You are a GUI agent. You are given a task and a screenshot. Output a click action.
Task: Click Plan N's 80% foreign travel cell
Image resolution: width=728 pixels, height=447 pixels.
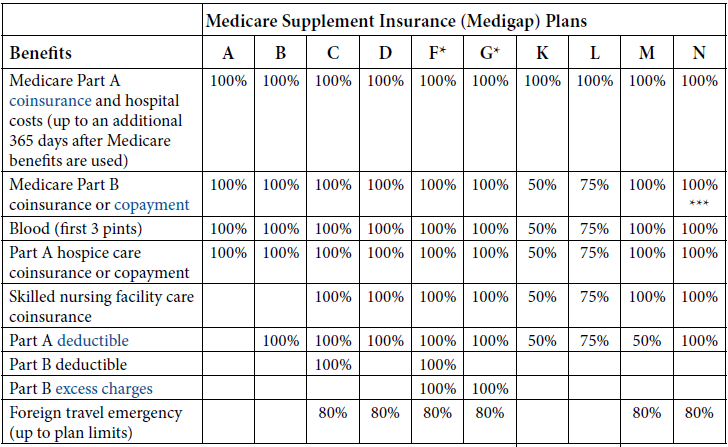click(x=699, y=413)
